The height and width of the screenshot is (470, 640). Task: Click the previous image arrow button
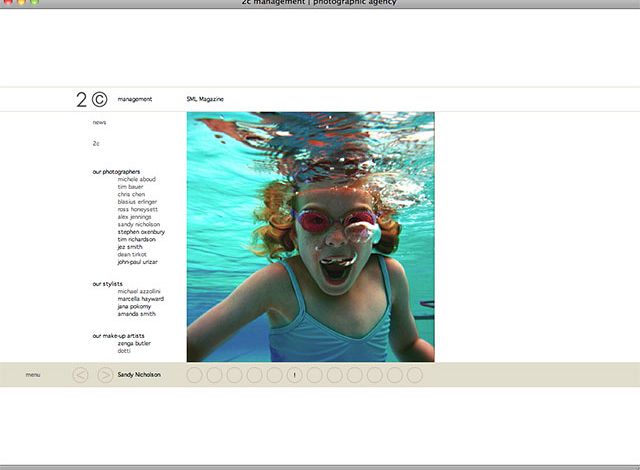click(x=81, y=375)
